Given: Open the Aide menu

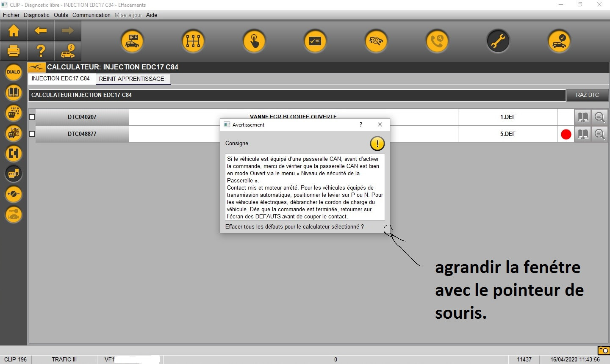Looking at the screenshot, I should click(x=152, y=15).
